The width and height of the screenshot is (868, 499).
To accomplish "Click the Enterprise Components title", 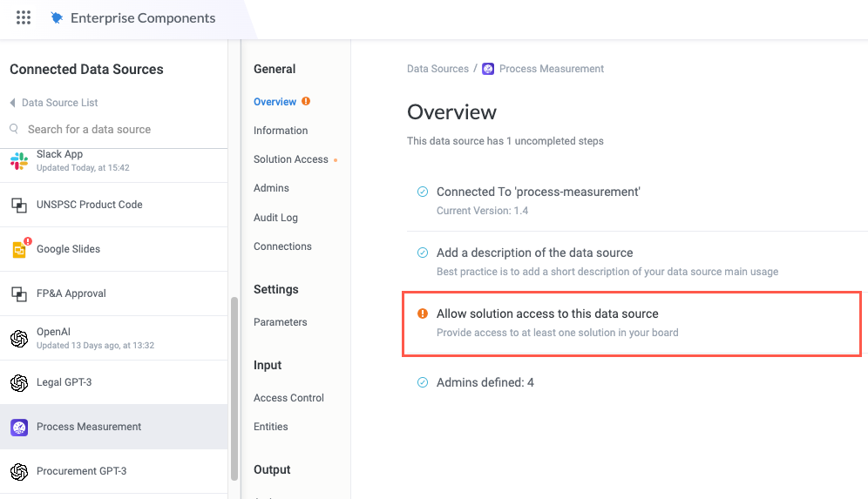I will coord(143,18).
